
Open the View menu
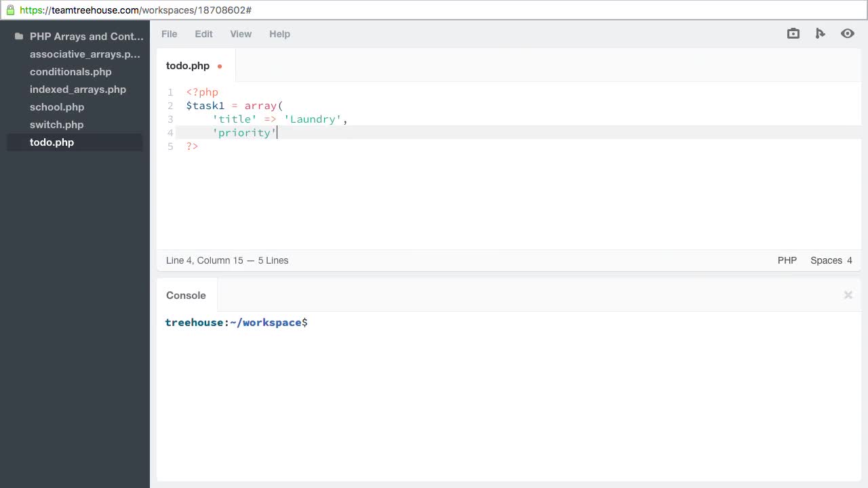tap(241, 34)
